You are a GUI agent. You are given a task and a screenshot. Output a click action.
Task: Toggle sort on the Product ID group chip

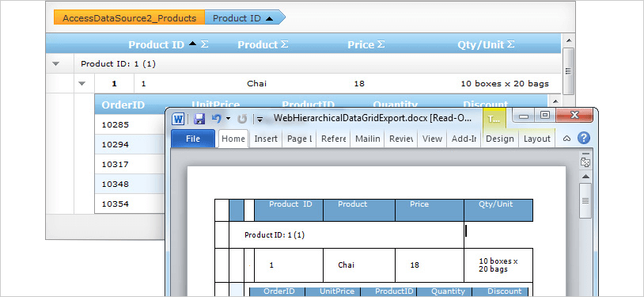pos(244,18)
